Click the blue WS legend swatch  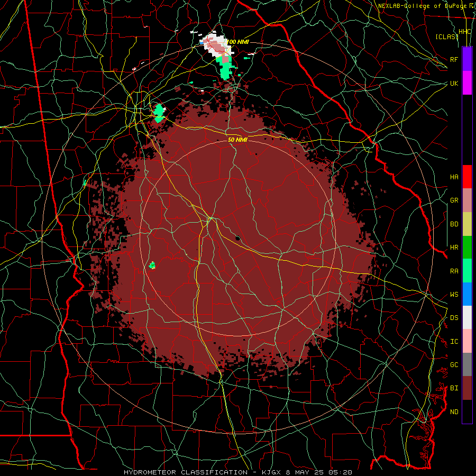pyautogui.click(x=467, y=294)
